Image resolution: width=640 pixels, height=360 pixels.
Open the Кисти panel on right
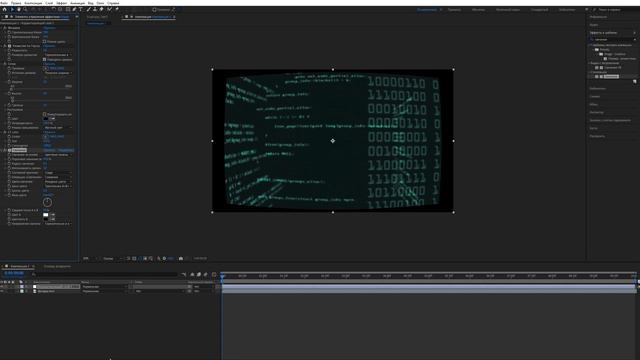click(593, 128)
